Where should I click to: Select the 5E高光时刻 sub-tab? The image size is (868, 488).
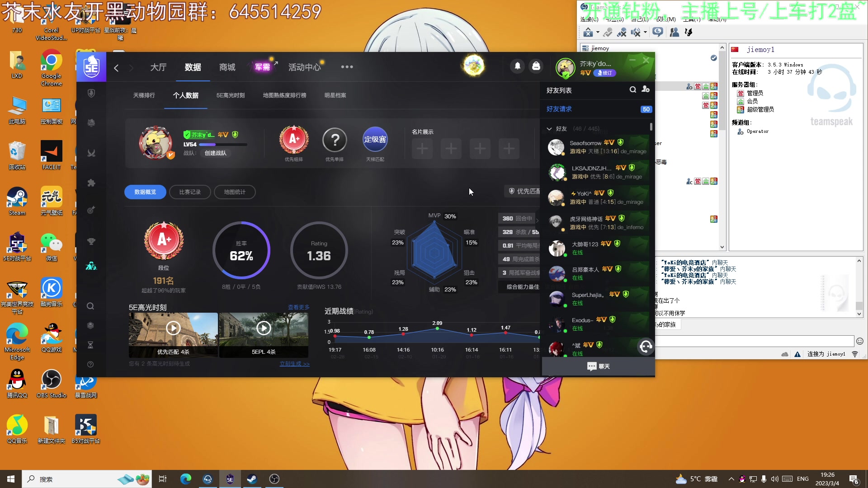click(231, 95)
